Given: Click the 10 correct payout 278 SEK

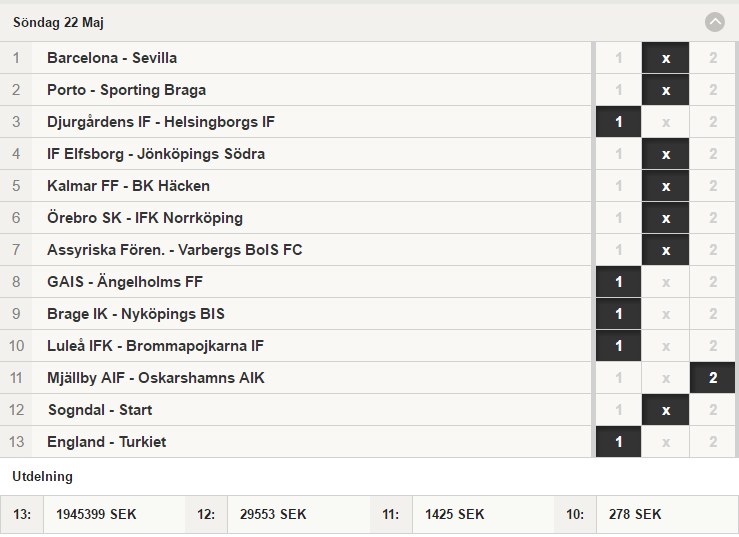Looking at the screenshot, I should (x=635, y=514).
